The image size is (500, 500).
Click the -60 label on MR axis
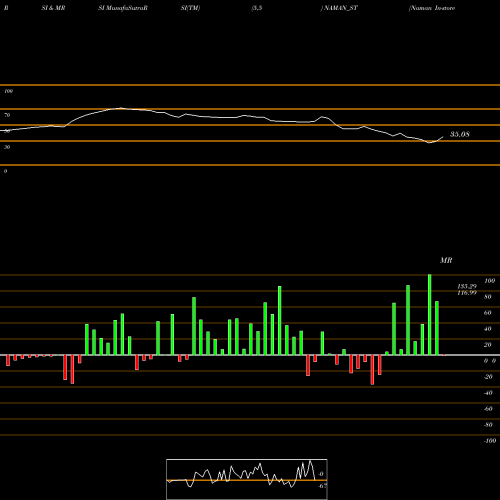[488, 409]
